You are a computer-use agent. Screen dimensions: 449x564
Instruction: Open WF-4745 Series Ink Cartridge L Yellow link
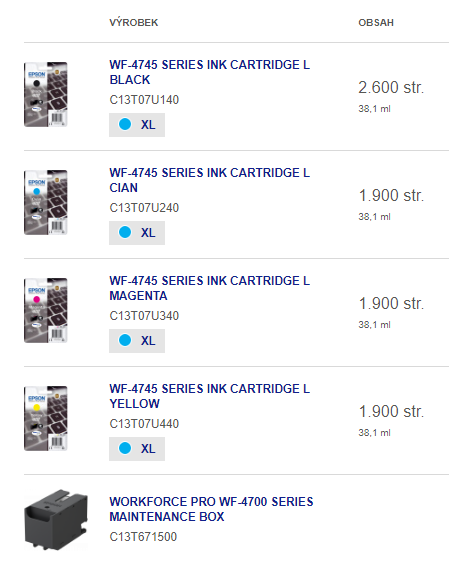click(209, 396)
